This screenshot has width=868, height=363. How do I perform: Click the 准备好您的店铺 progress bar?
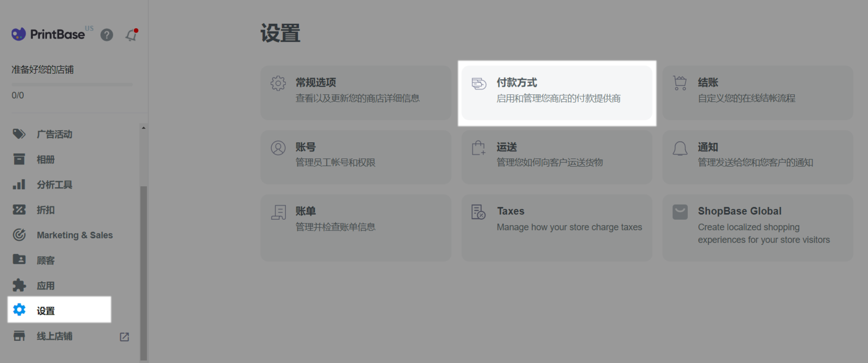tap(72, 85)
